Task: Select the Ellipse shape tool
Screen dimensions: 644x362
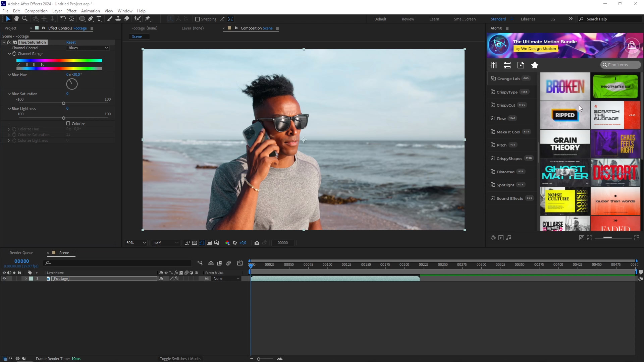Action: coord(82,19)
